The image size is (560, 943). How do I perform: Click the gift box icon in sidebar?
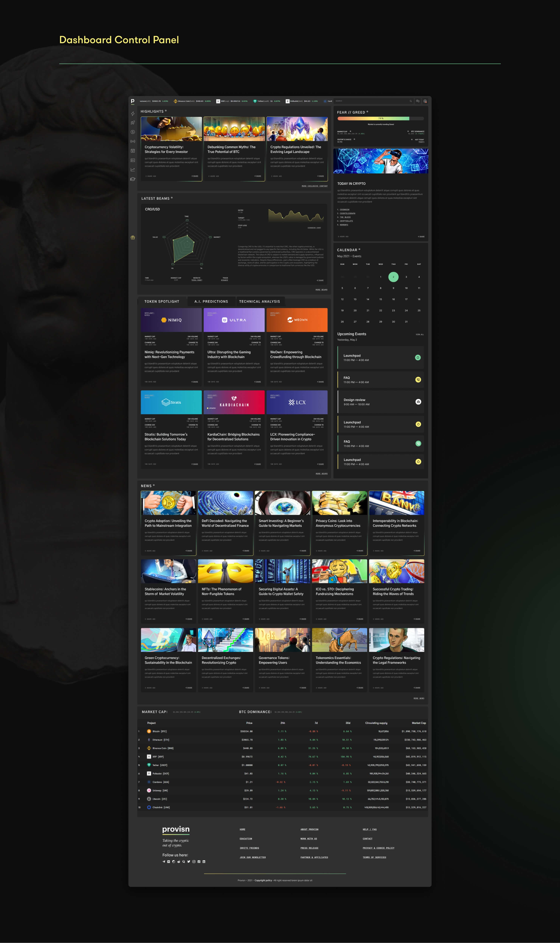[133, 237]
